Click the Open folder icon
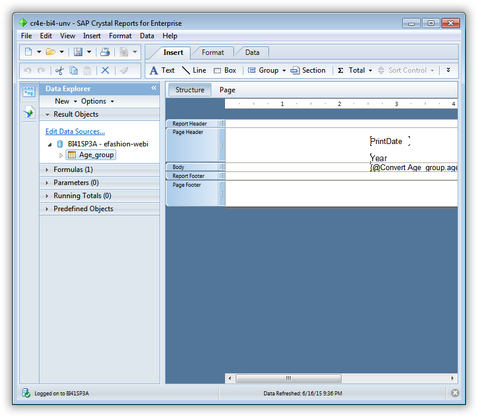478x417 pixels. pos(50,52)
